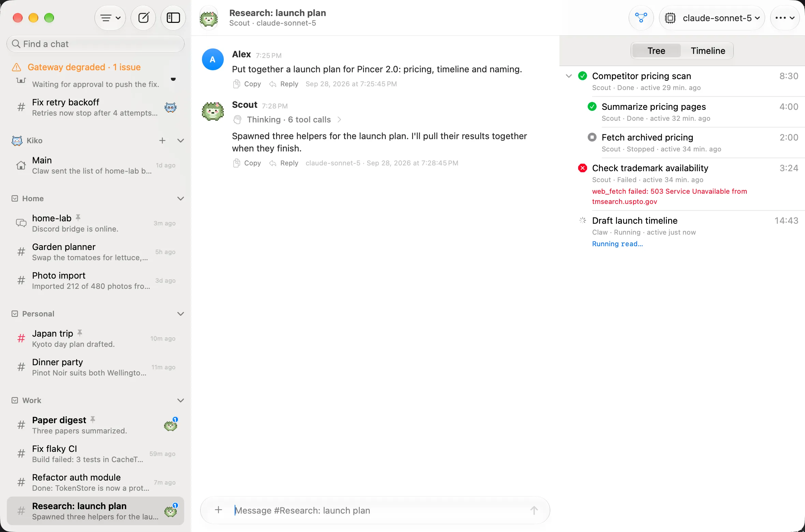The width and height of the screenshot is (805, 532).
Task: Click the new chat compose icon
Action: pyautogui.click(x=143, y=18)
